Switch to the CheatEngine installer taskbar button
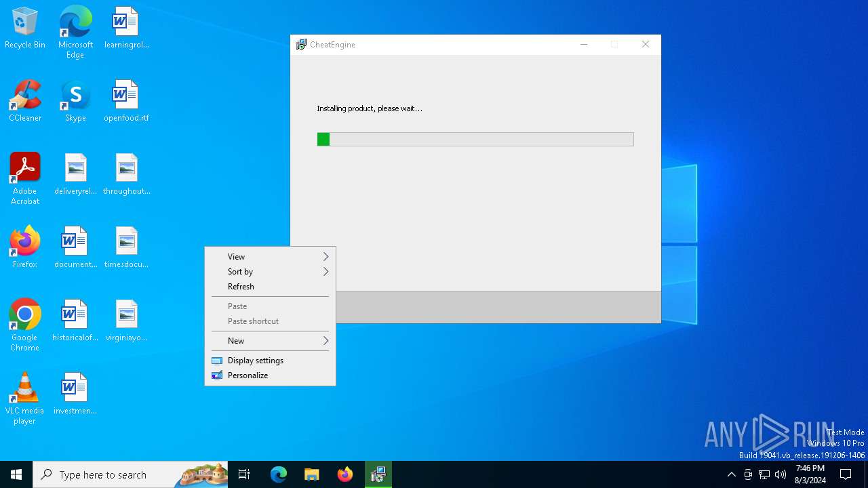868x488 pixels. (378, 474)
